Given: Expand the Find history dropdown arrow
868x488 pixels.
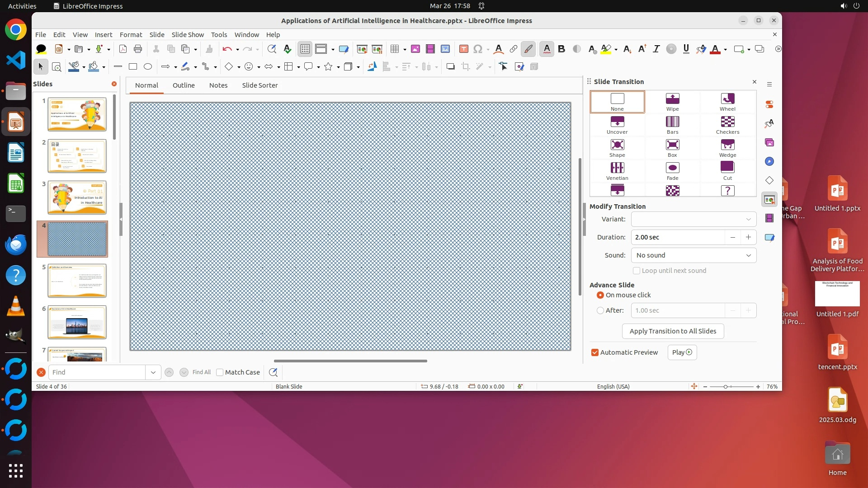Looking at the screenshot, I should click(153, 372).
